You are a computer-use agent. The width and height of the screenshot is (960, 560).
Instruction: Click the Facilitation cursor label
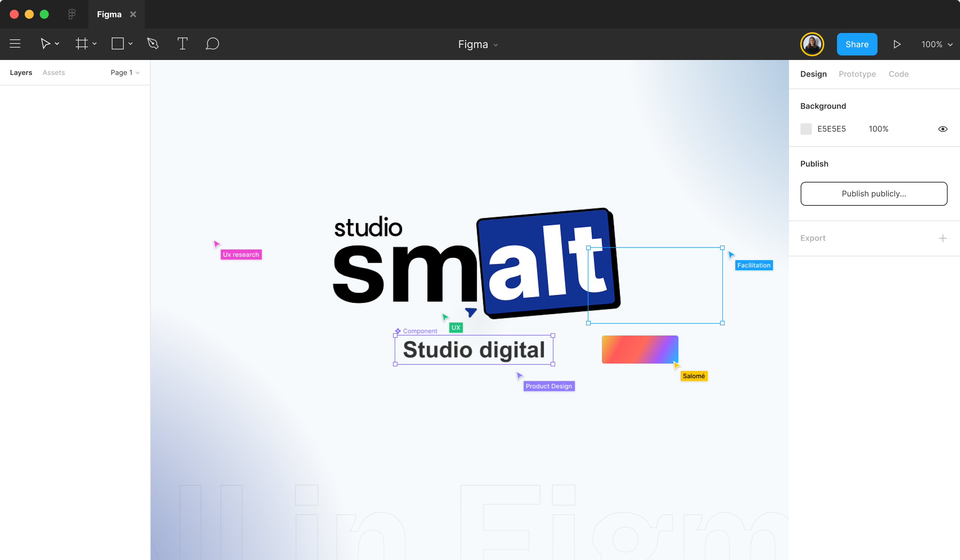pos(753,265)
